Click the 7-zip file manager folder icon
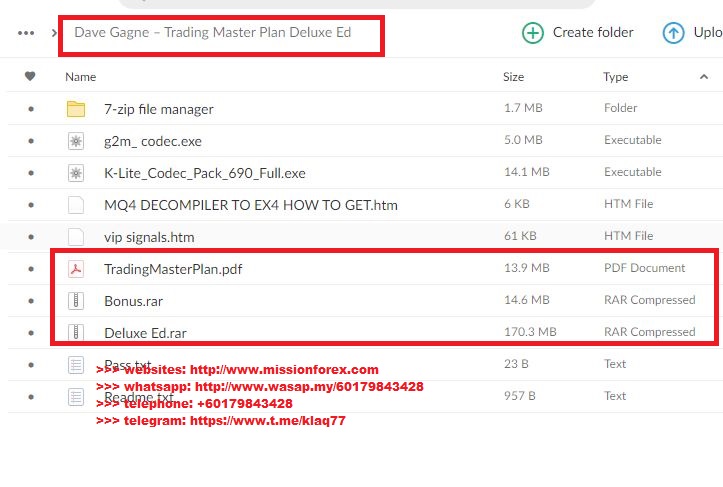 pyautogui.click(x=76, y=109)
